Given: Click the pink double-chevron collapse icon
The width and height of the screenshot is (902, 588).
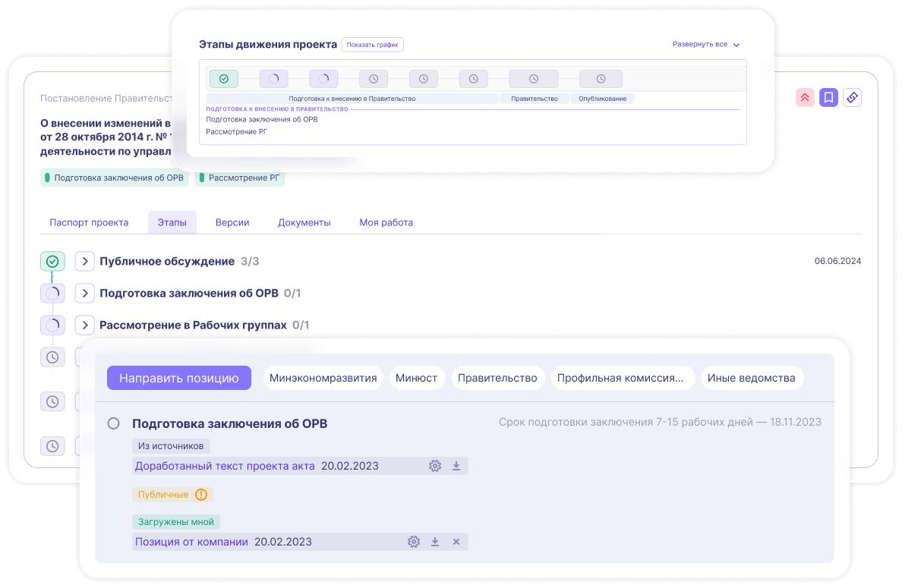Looking at the screenshot, I should coord(805,97).
